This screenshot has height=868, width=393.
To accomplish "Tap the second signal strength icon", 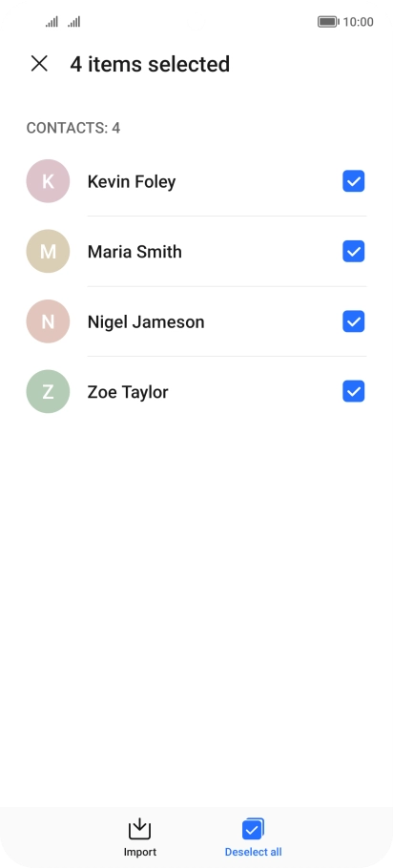I will click(x=74, y=22).
